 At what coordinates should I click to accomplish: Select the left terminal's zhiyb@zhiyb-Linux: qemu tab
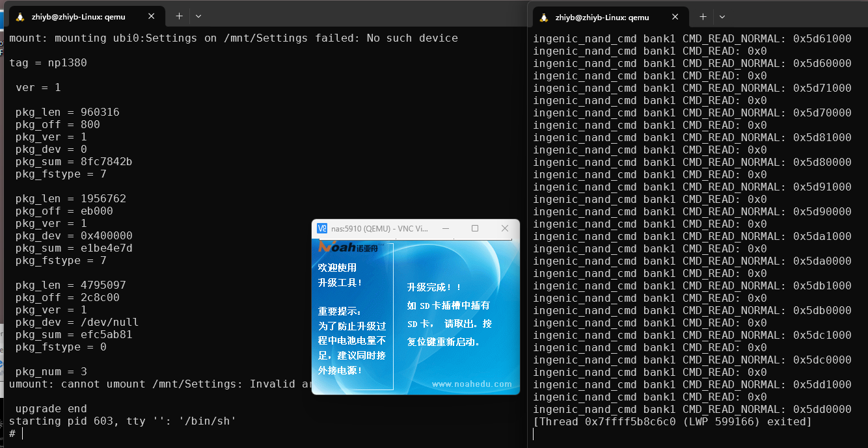coord(87,17)
